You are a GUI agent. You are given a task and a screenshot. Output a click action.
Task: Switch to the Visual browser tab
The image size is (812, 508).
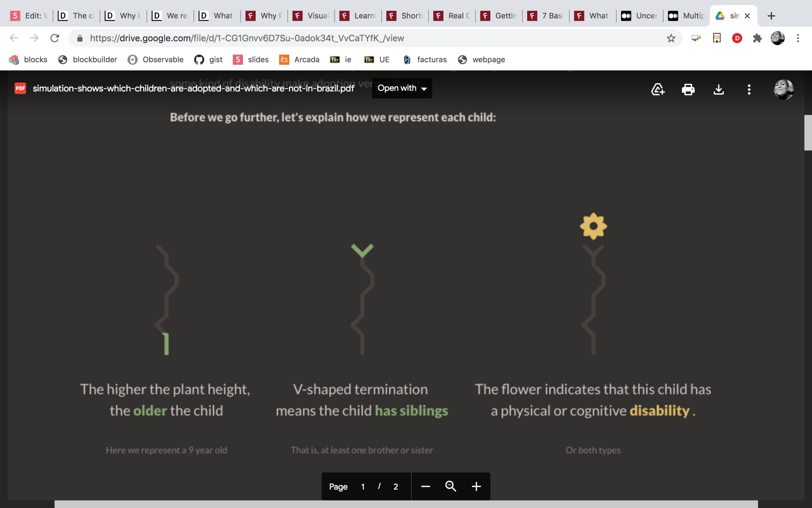312,16
